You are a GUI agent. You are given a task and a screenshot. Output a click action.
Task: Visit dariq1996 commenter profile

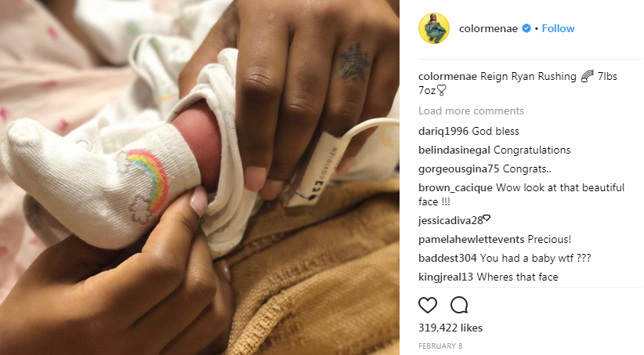pos(443,132)
